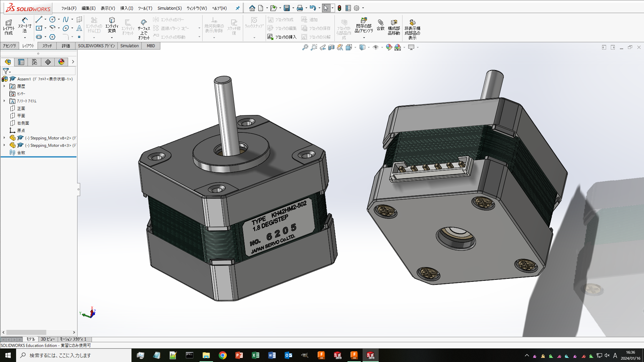Expand Stepping_Motor v8<2> tree node
This screenshot has height=362, width=644.
tap(4, 138)
